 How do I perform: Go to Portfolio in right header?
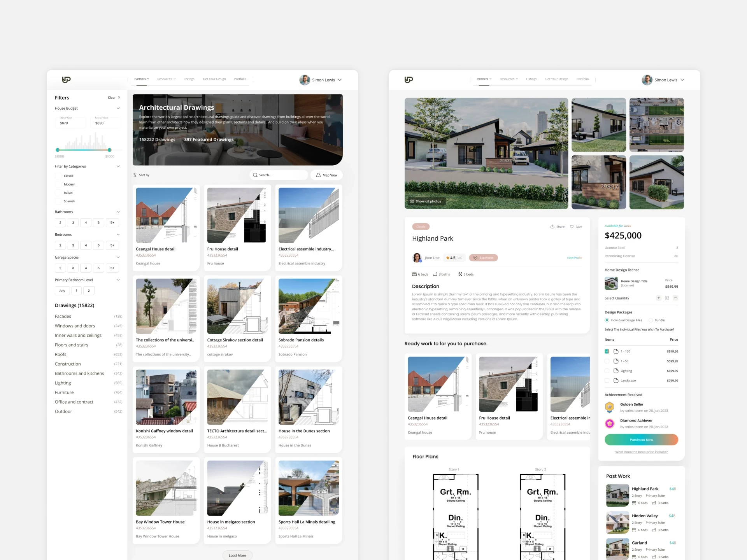coord(582,79)
